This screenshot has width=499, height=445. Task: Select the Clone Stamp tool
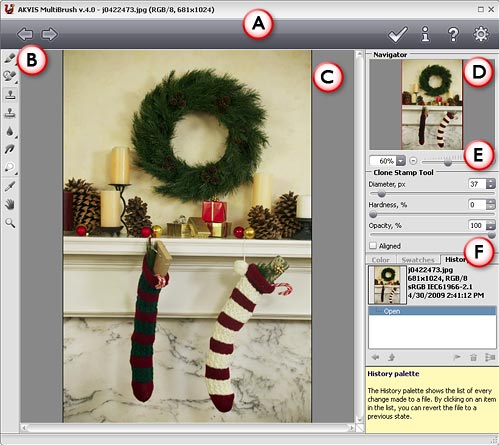[10, 95]
